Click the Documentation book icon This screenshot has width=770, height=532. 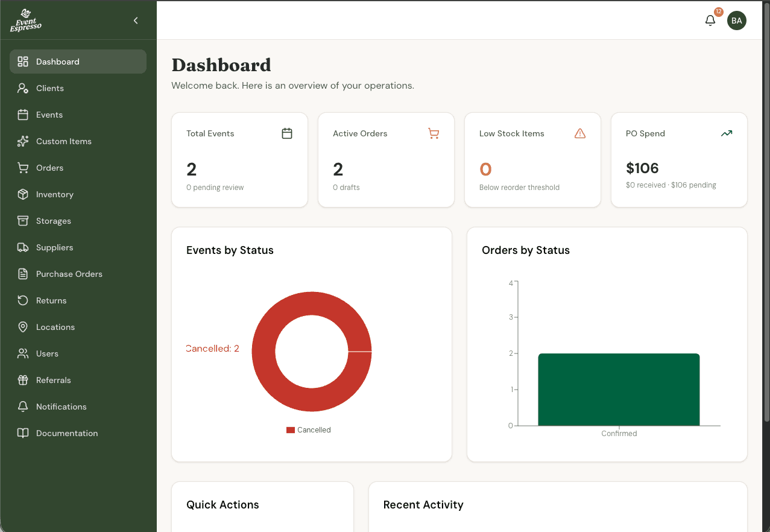[x=23, y=433]
